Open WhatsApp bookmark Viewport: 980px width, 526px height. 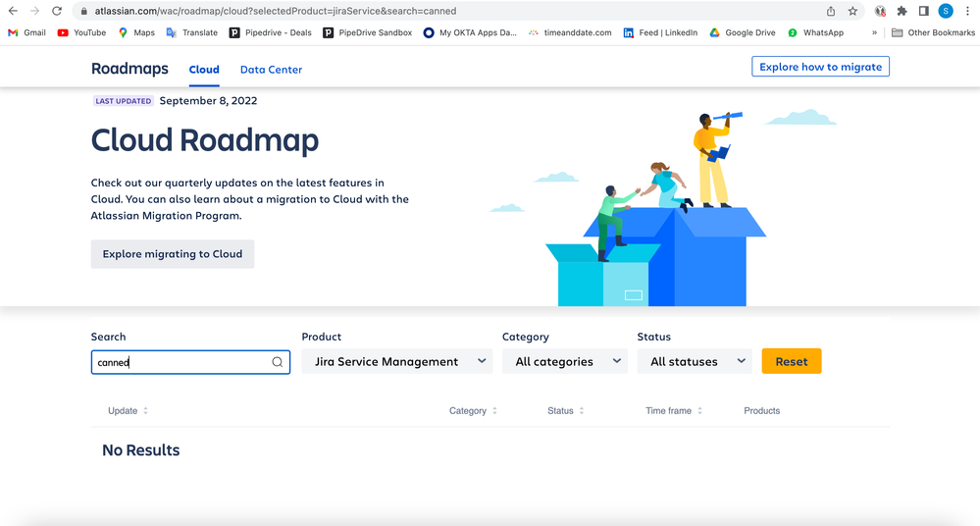[x=815, y=32]
